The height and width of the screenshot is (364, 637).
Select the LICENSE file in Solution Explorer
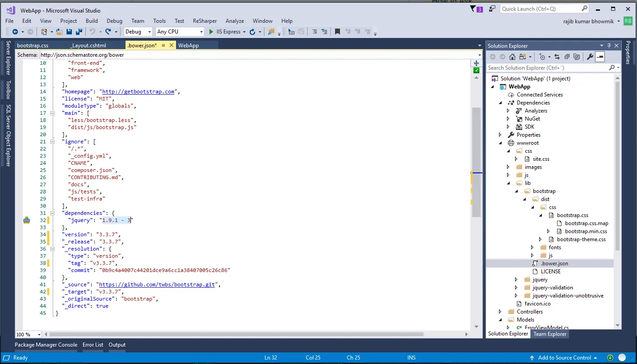[550, 272]
